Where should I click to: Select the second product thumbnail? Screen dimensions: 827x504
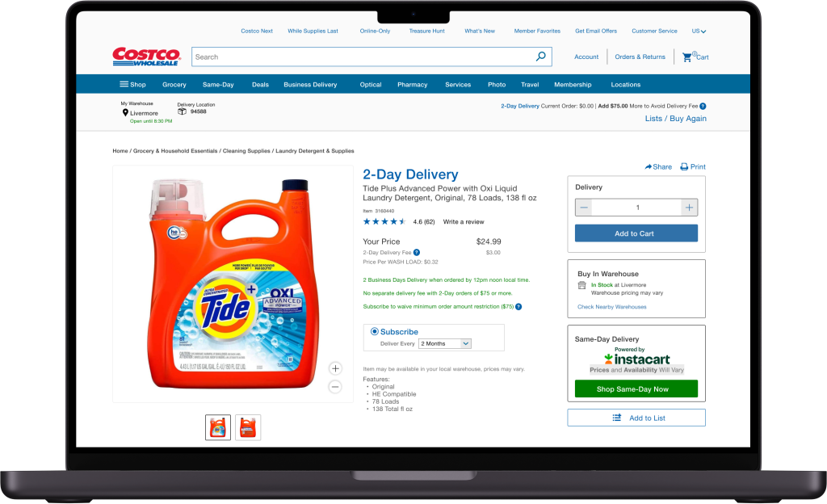[x=248, y=427]
